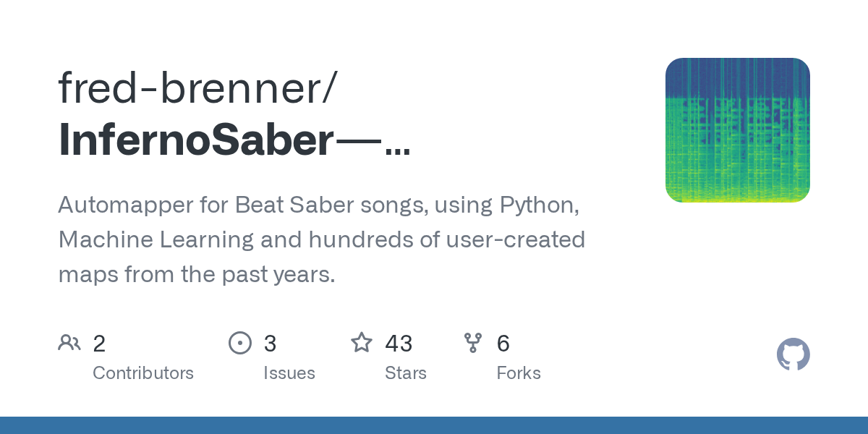Select the Stars label
The image size is (868, 434).
[405, 373]
